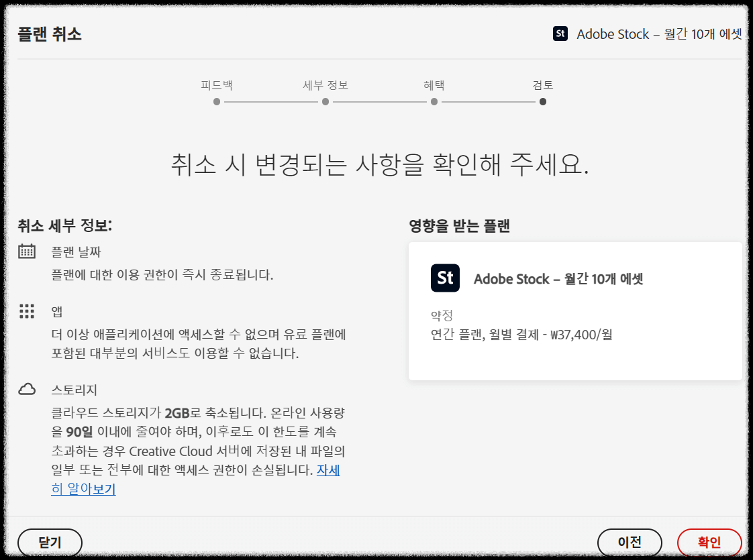Click the 취소 세부 정보 section heading
Screen dimensions: 753x560
[65, 225]
